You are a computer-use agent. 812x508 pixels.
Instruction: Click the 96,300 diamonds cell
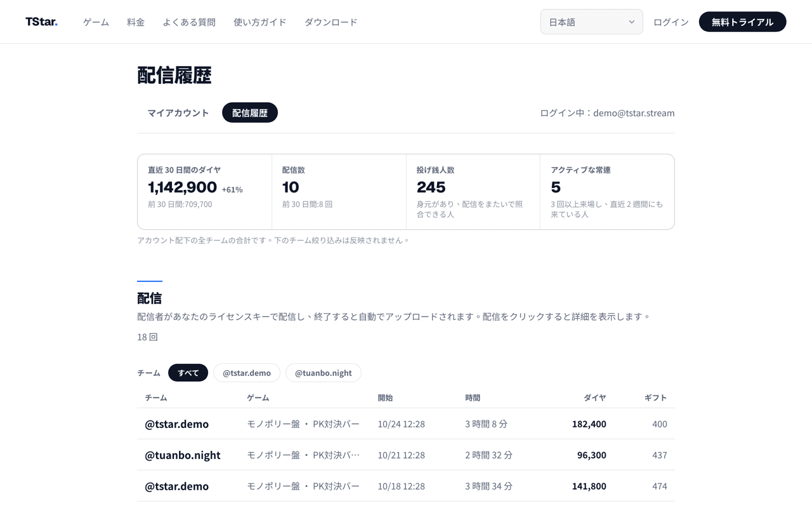pos(592,455)
